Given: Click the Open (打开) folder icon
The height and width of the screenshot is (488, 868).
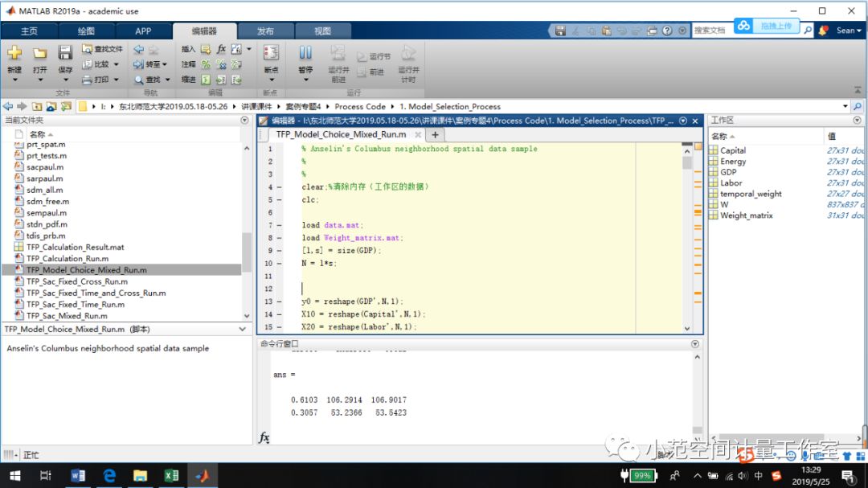Looking at the screenshot, I should 39,53.
